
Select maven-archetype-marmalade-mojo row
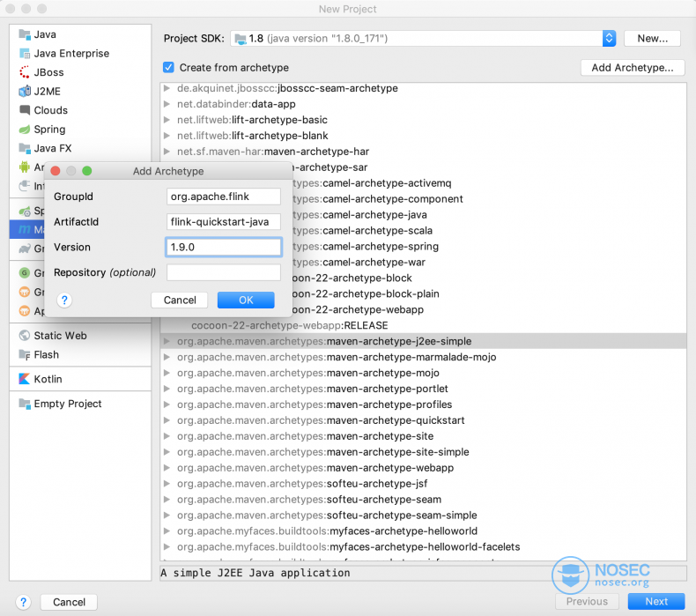coord(424,357)
